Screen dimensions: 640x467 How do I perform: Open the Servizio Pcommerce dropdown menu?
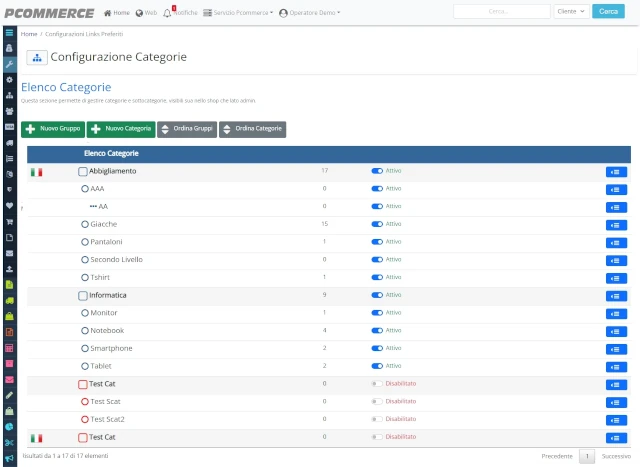point(238,13)
